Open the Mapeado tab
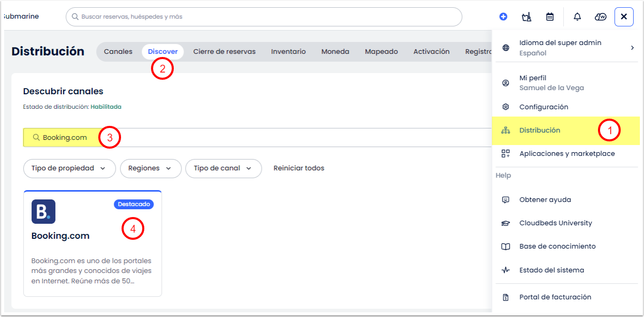The image size is (644, 317). point(381,52)
